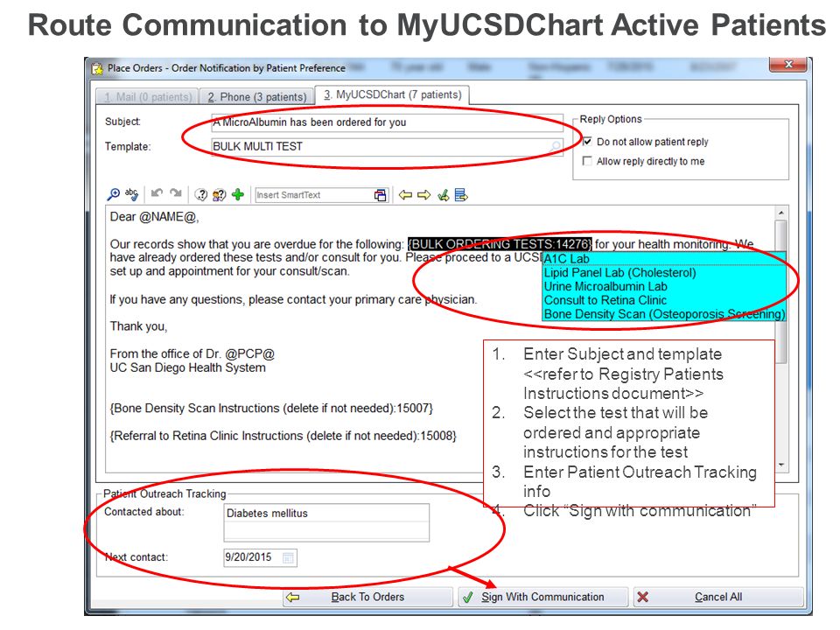Close the Place Orders window
Screen dimensions: 840x630
788,64
